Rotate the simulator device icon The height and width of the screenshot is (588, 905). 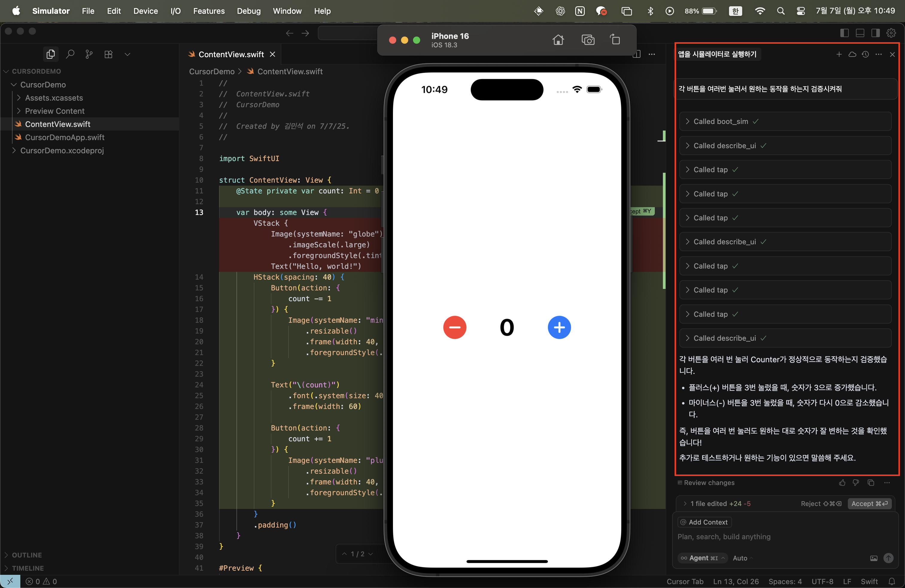(x=615, y=40)
